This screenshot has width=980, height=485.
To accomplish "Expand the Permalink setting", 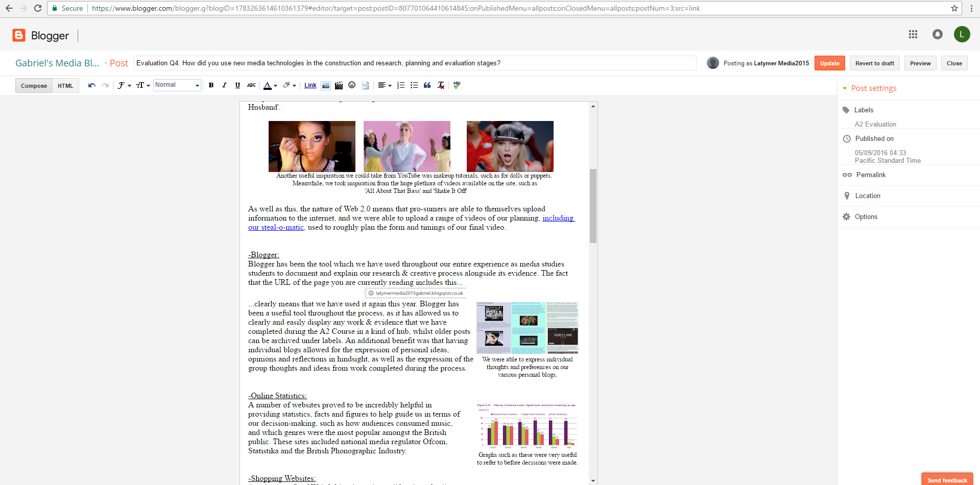I will [x=871, y=175].
